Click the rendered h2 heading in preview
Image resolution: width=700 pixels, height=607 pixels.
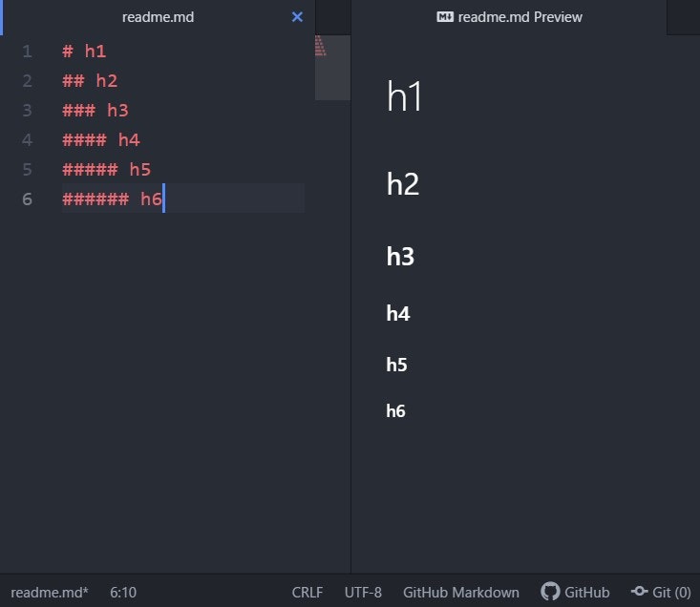pyautogui.click(x=403, y=183)
